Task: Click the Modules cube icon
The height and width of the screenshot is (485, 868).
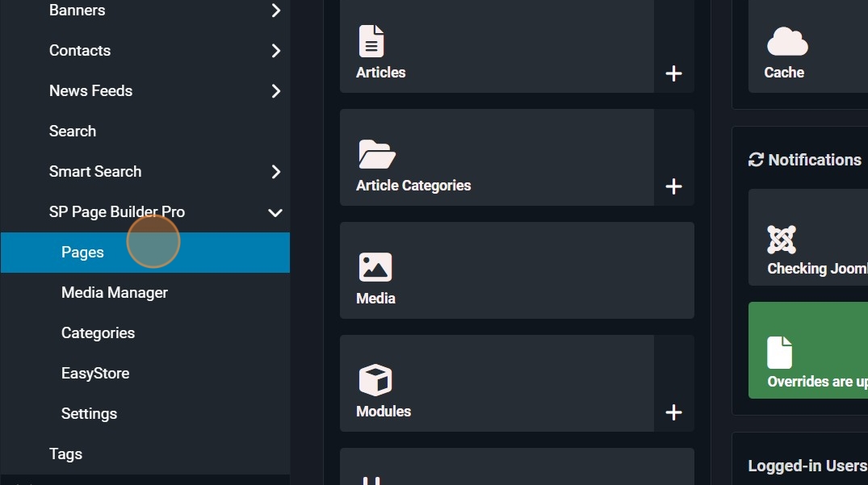Action: (375, 380)
